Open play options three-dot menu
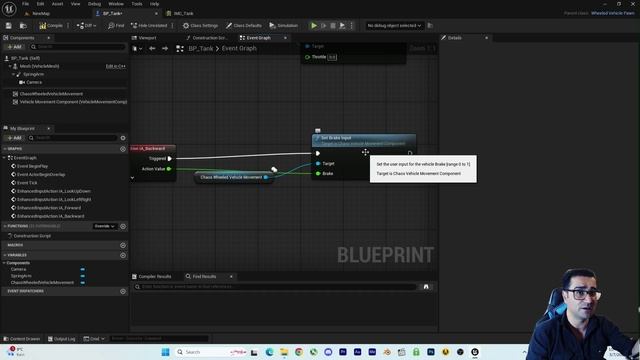The image size is (640, 360). 351,25
